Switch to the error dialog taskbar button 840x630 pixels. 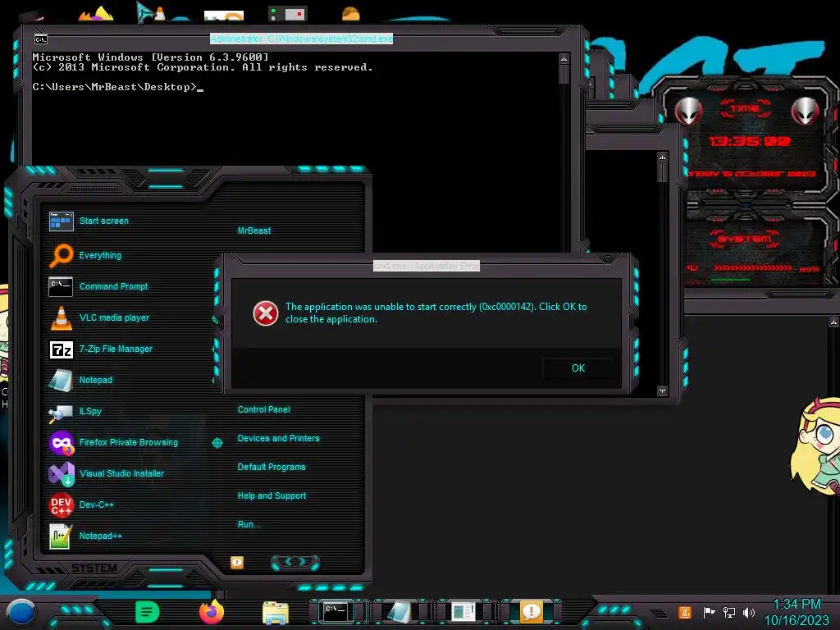(x=531, y=612)
